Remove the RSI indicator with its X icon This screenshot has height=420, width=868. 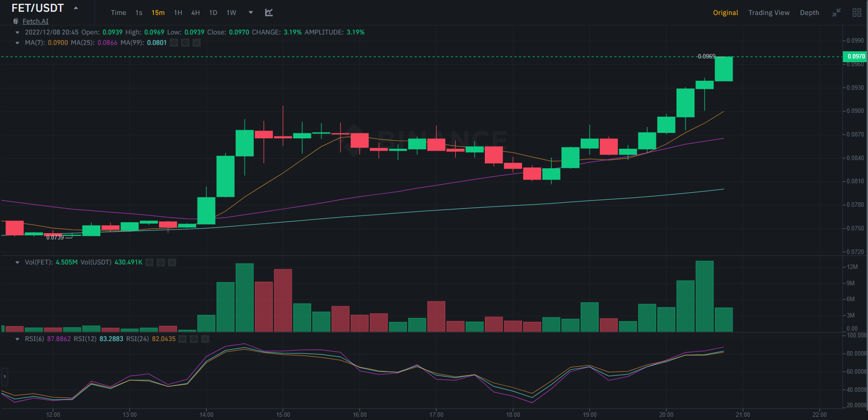point(205,339)
